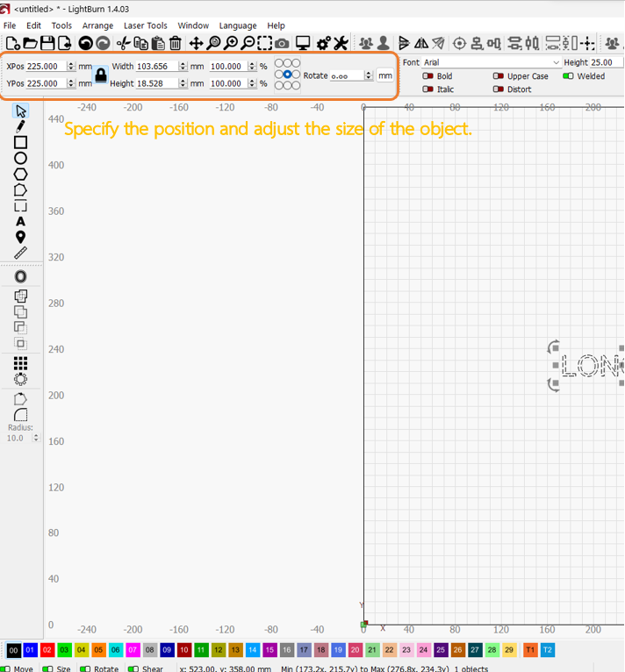Image resolution: width=625 pixels, height=672 pixels.
Task: Click the Zoom In magnifier
Action: coord(231,43)
